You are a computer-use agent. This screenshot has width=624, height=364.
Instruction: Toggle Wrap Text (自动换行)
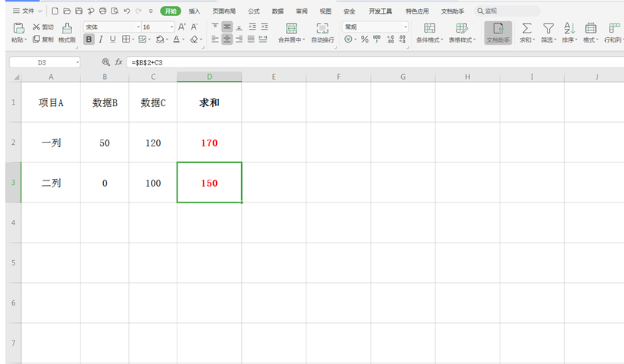click(x=322, y=33)
